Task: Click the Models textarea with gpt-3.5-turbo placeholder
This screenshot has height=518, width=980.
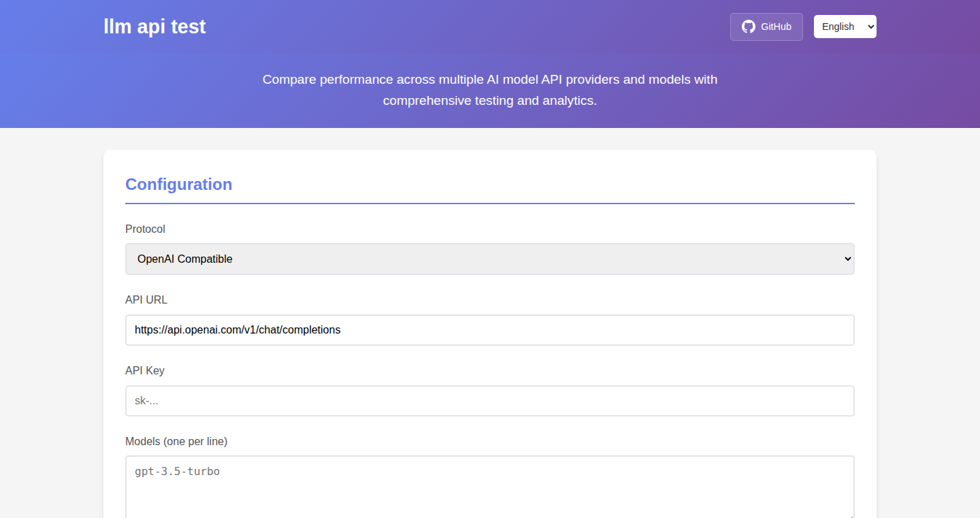Action: coord(490,487)
